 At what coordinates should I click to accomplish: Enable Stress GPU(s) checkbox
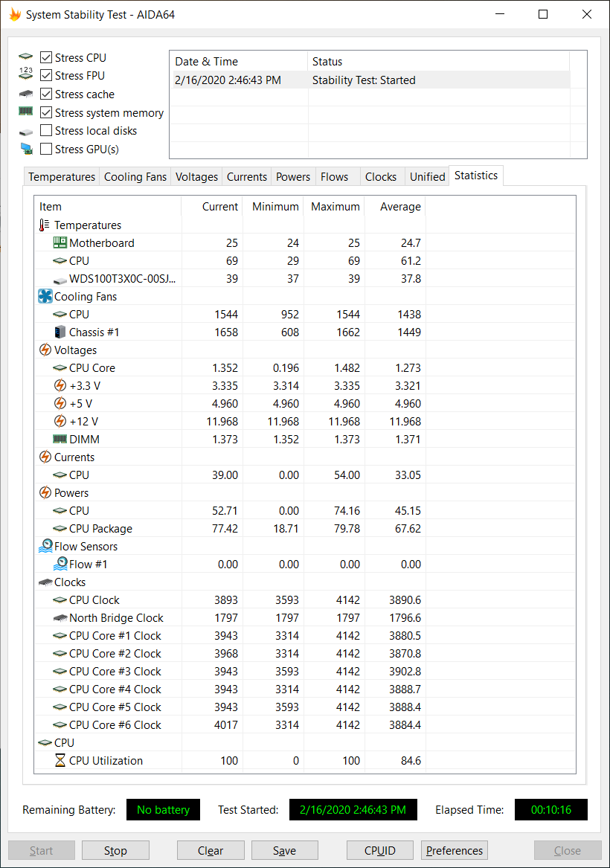click(x=47, y=149)
